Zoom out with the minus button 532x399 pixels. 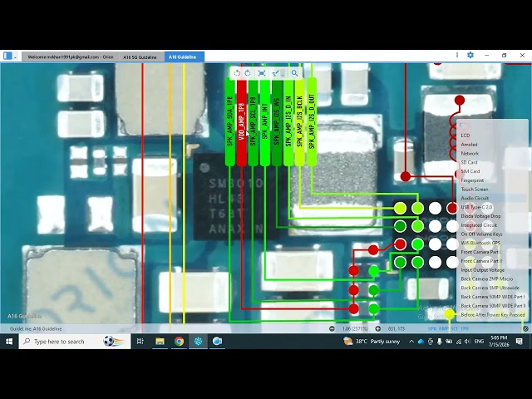[332, 329]
